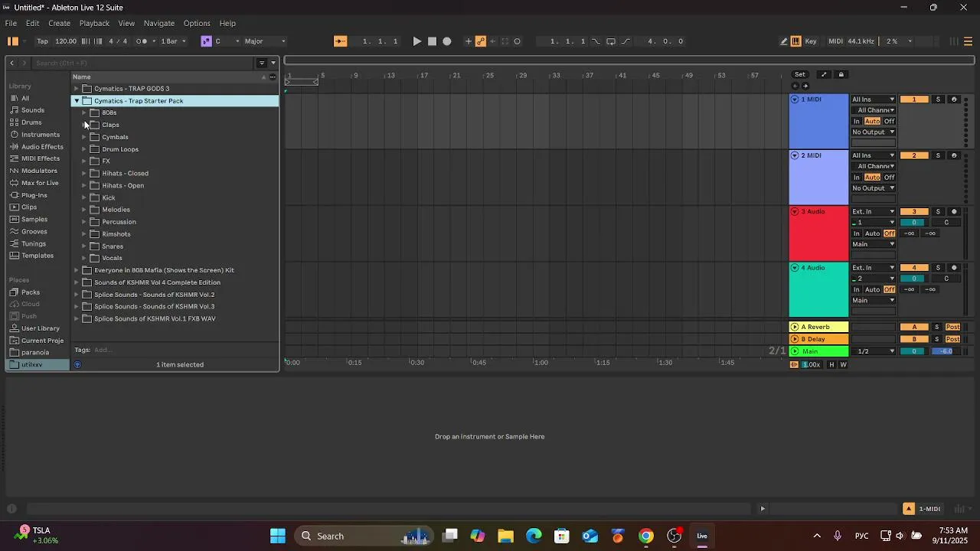Jump to next locator arrow
Image resolution: width=980 pixels, height=551 pixels.
pyautogui.click(x=805, y=86)
